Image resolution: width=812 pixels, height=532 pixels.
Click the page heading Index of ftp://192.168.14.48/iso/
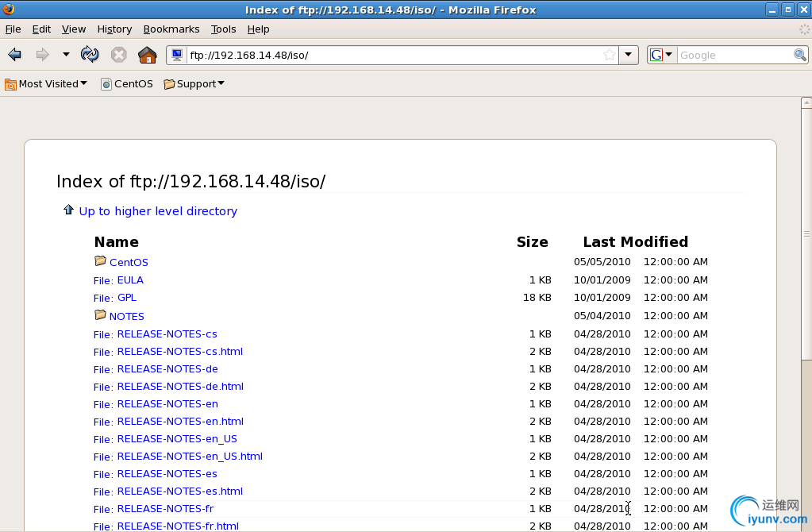(190, 182)
